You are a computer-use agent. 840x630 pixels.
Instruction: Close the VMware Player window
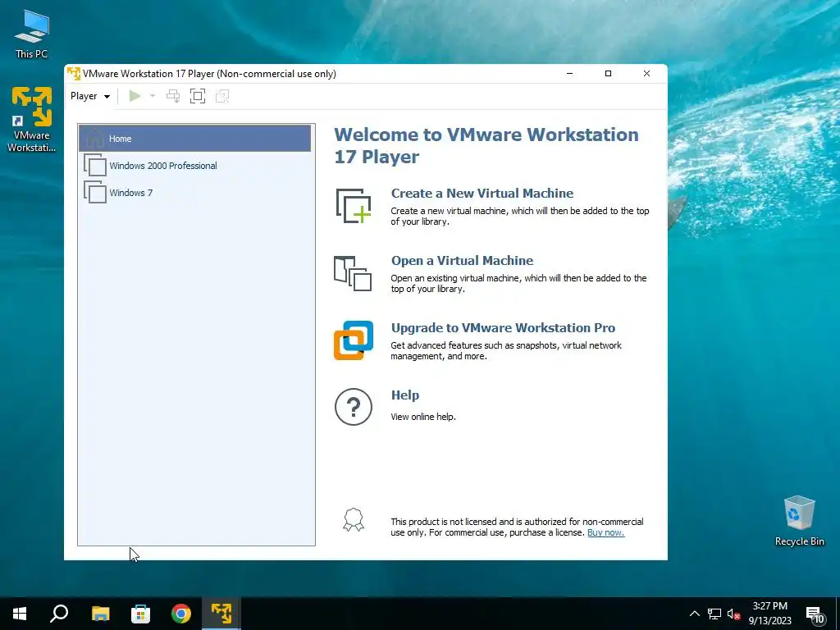click(x=646, y=73)
